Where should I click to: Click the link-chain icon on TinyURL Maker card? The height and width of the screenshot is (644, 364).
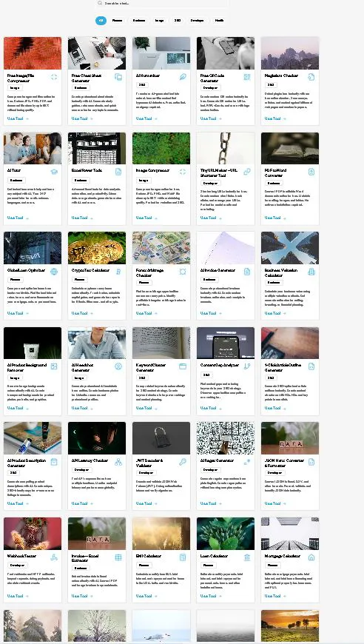247,172
